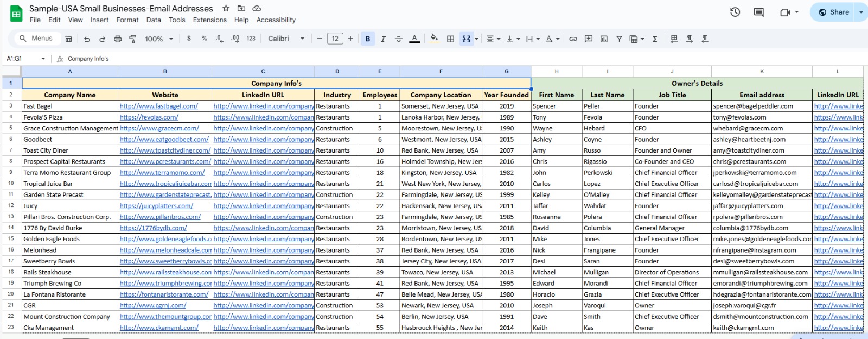Increase decimal places
The height and width of the screenshot is (339, 868).
tap(235, 39)
